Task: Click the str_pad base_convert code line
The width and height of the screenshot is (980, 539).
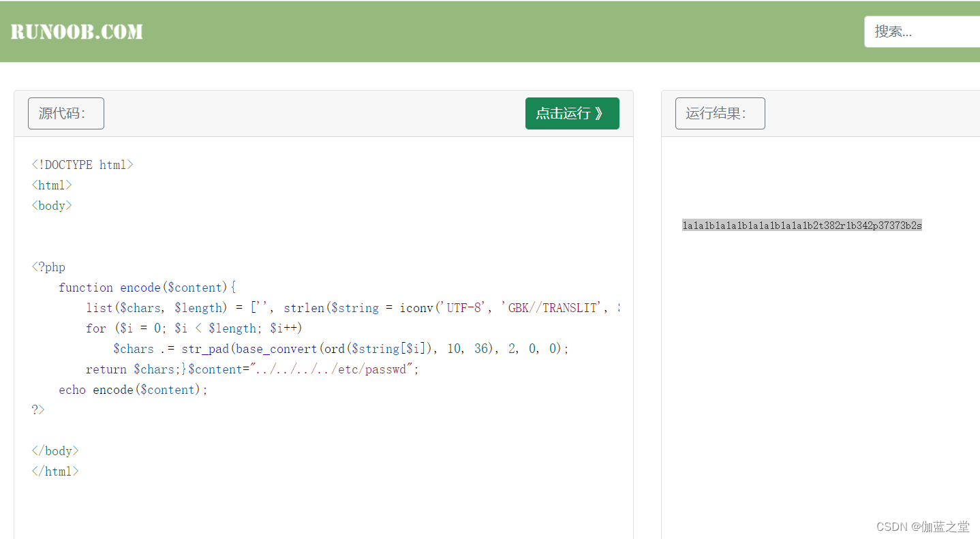Action: tap(341, 348)
